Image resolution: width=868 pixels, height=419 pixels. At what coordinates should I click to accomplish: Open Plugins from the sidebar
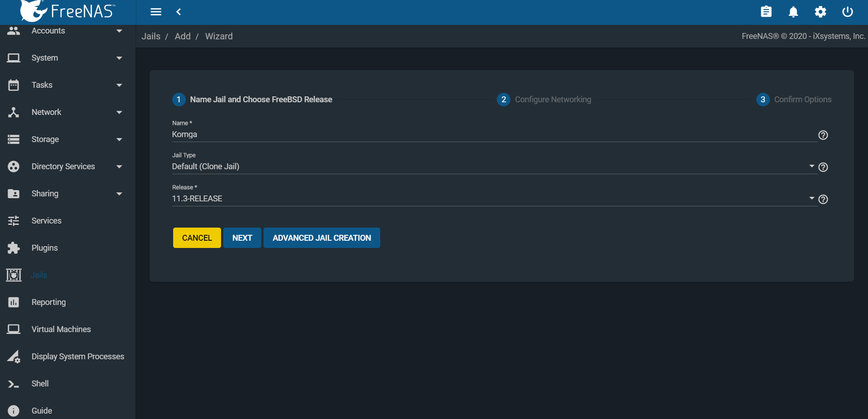[44, 248]
